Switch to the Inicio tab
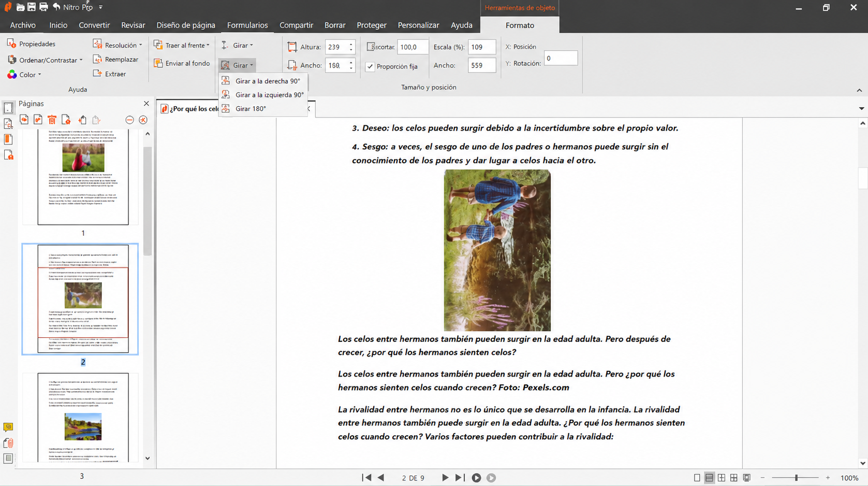 pyautogui.click(x=58, y=25)
